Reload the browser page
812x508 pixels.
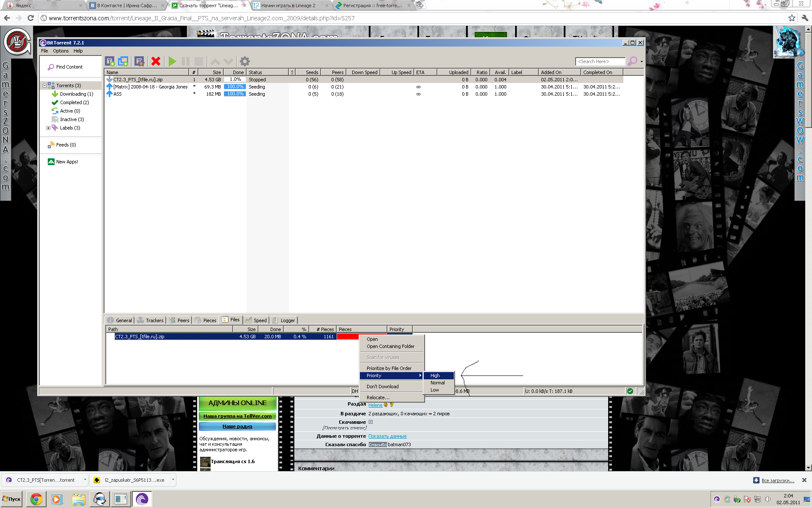pos(30,18)
